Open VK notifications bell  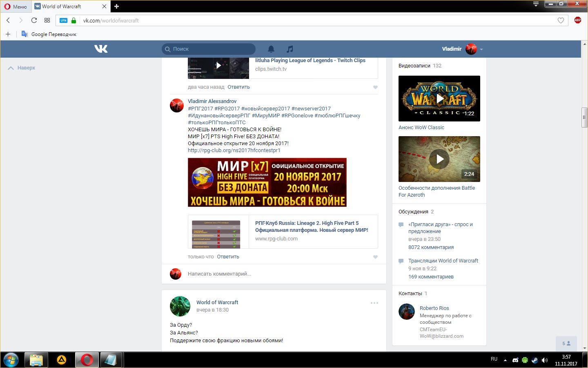pos(271,49)
